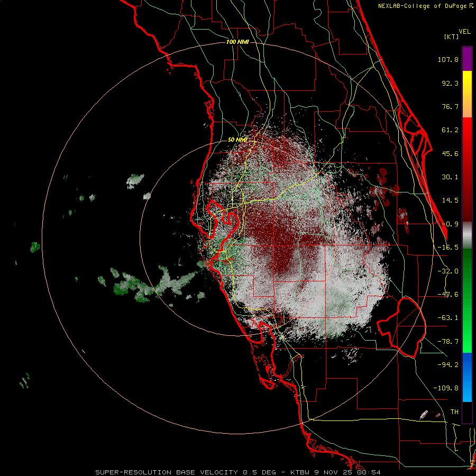Click the 50 NMI range ring label
Image resolution: width=476 pixels, height=476 pixels.
point(237,140)
